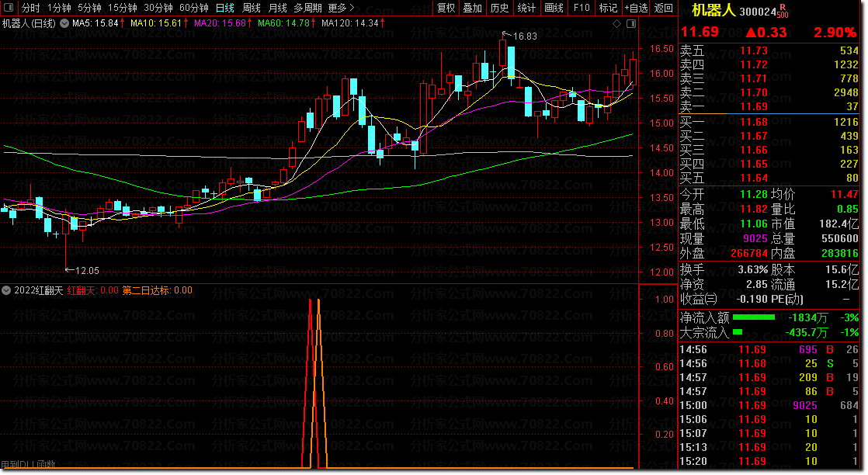Select the 5分钟 period
The height and width of the screenshot is (475, 868).
point(89,8)
